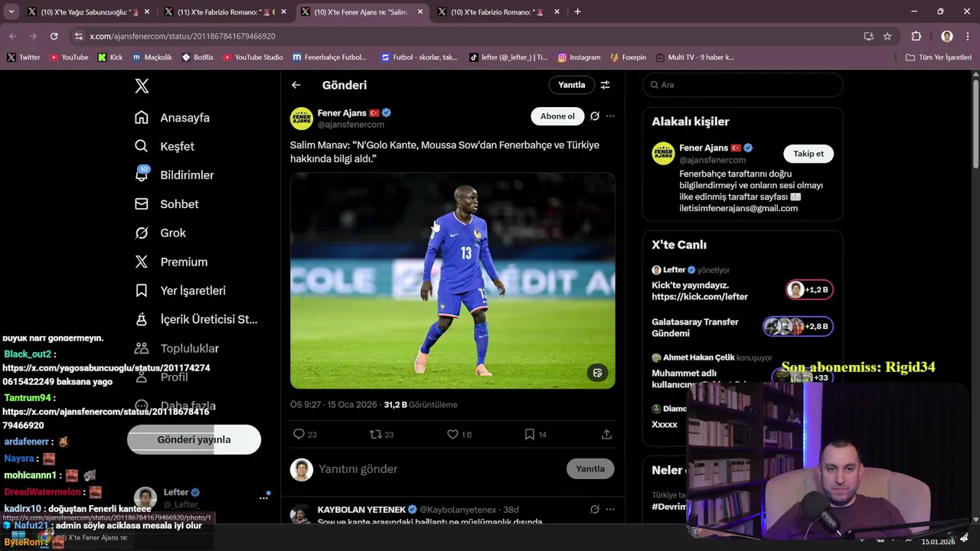
Task: Open Tüm Yer İşaretleri folder
Action: [x=939, y=57]
